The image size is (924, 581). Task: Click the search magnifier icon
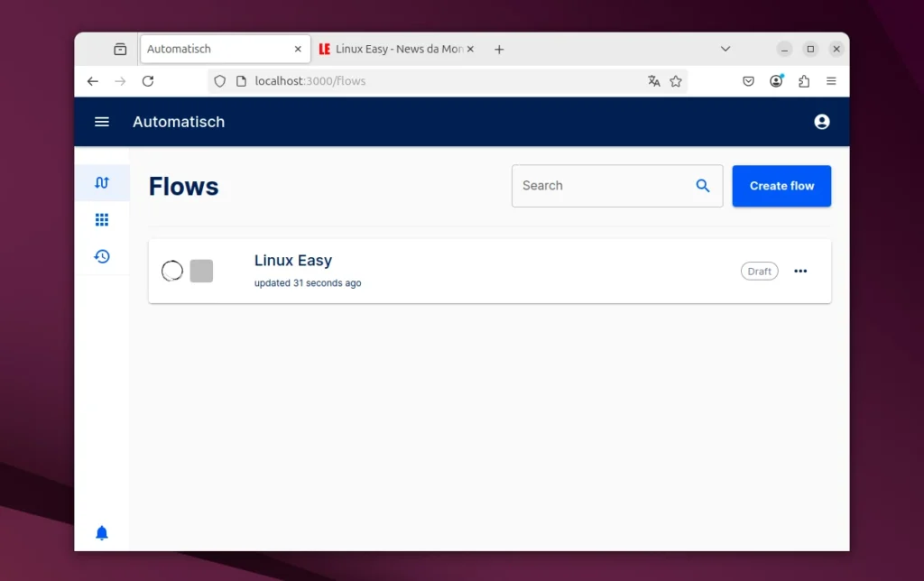click(703, 186)
